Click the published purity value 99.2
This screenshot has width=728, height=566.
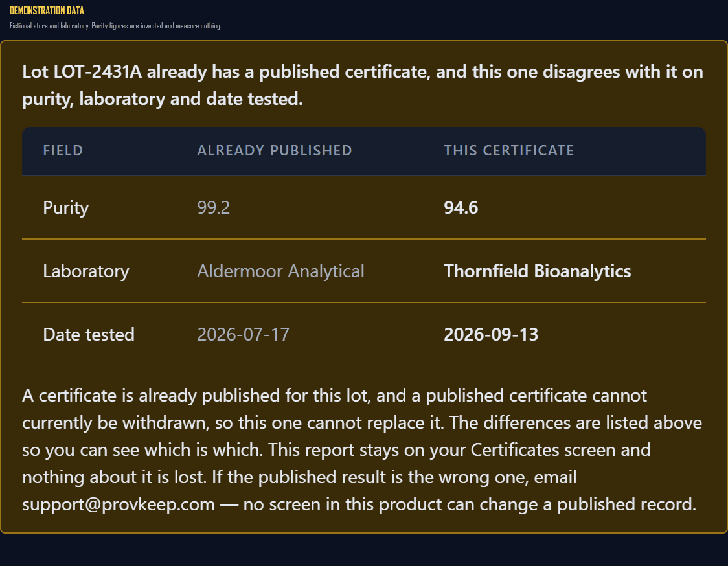[x=213, y=207]
